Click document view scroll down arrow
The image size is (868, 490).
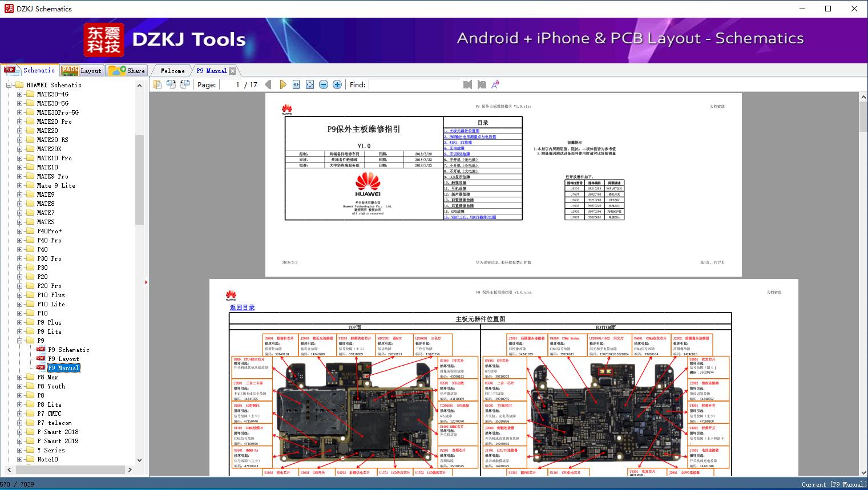click(863, 472)
